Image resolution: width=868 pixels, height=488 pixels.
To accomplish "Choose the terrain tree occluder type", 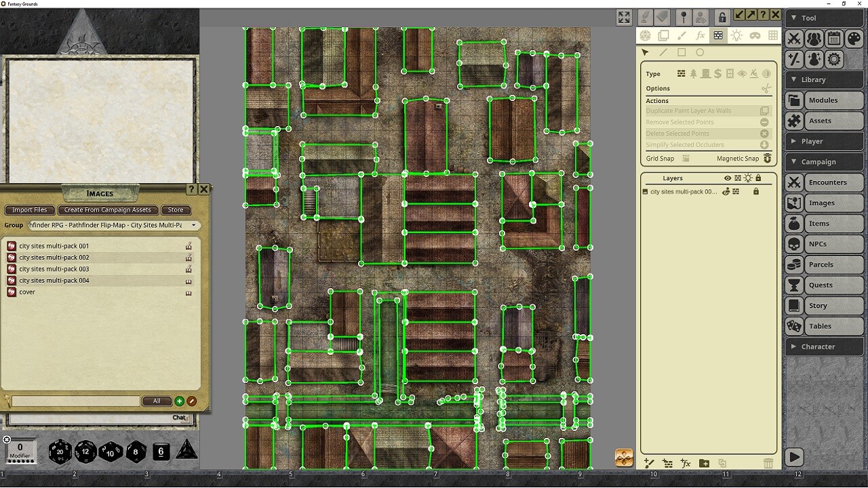I will tap(693, 73).
